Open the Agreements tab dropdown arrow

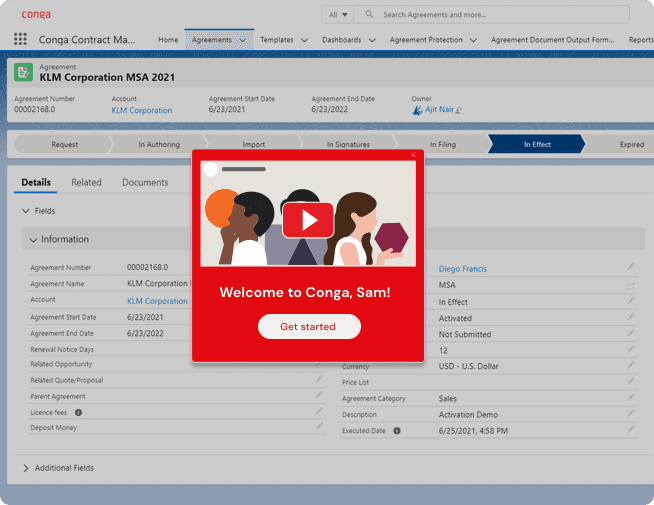pyautogui.click(x=243, y=40)
